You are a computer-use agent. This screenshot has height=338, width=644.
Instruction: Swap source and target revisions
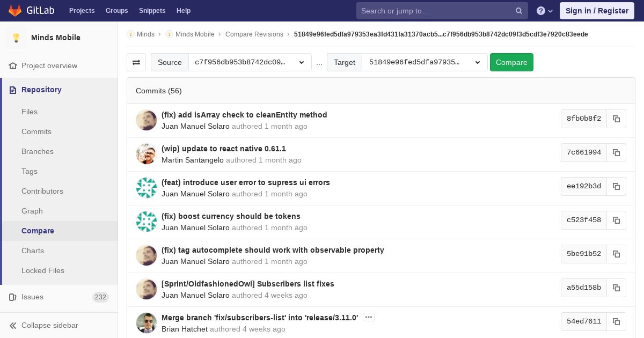(136, 62)
